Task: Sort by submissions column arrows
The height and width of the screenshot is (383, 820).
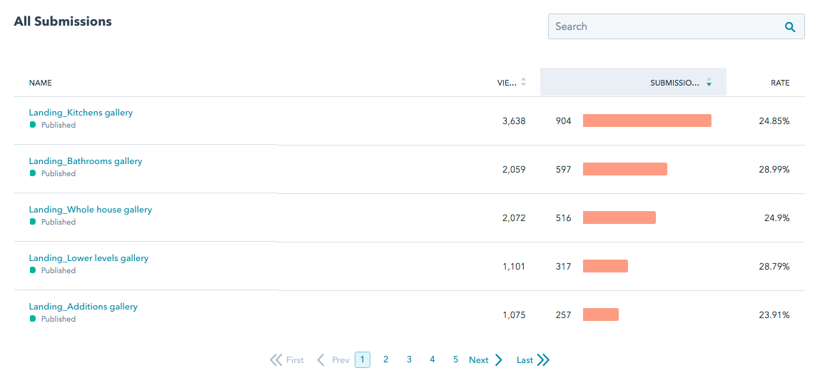Action: coord(709,82)
